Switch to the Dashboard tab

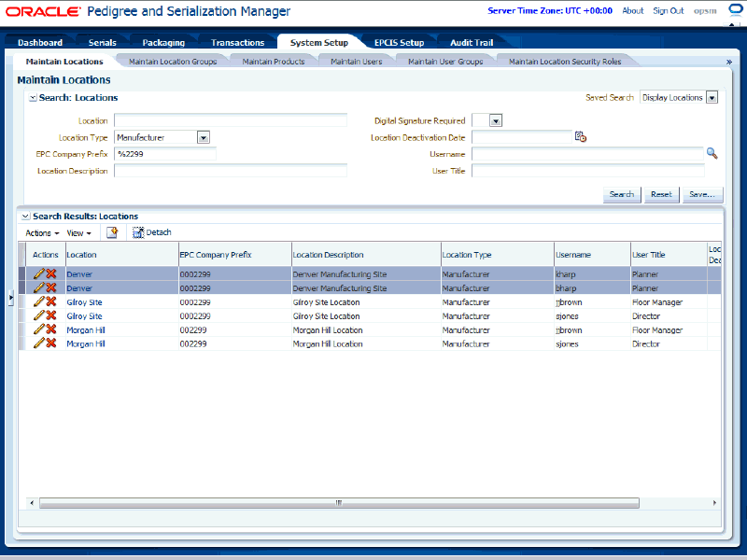[x=40, y=42]
